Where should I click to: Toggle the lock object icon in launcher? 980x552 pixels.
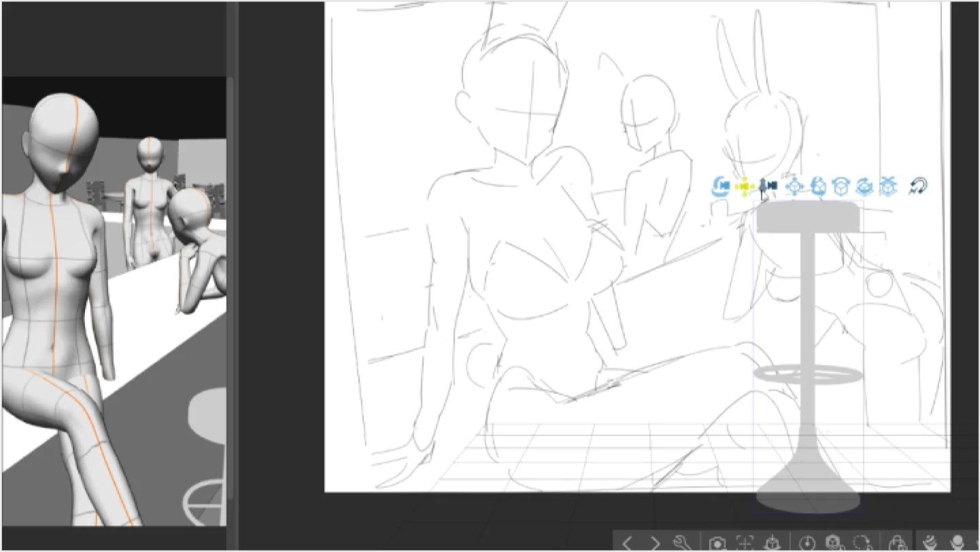[897, 542]
